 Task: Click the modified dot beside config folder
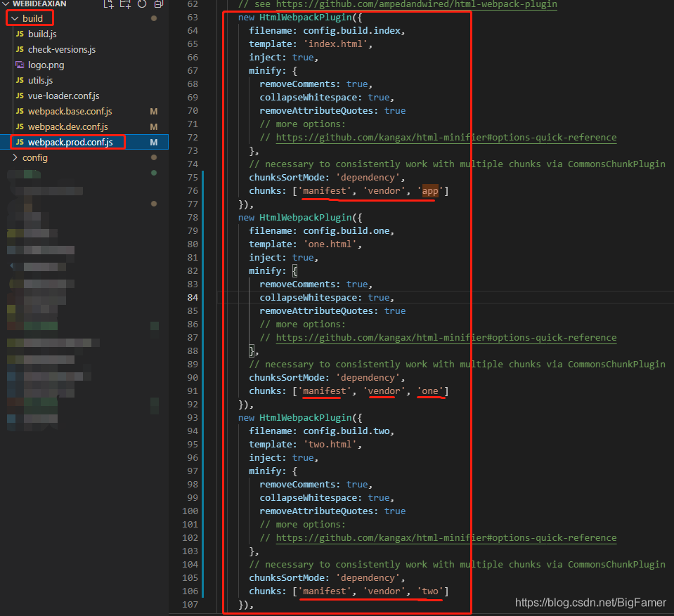tap(154, 157)
